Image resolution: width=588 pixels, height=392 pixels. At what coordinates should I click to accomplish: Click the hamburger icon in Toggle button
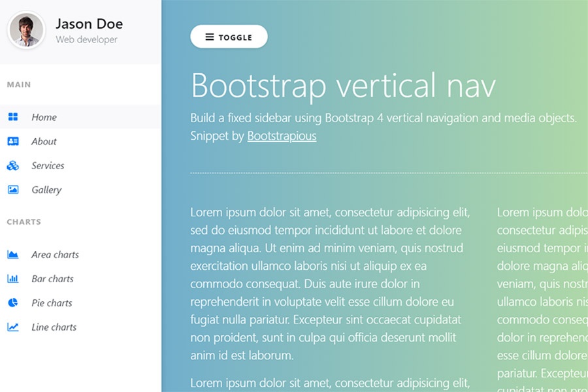(210, 37)
